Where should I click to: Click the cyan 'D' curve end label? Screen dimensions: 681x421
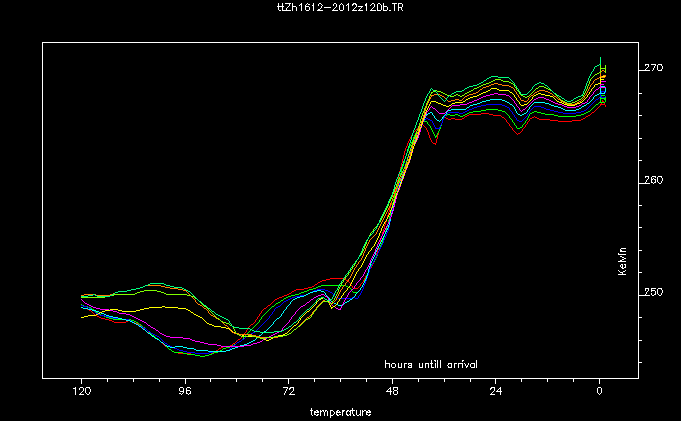pyautogui.click(x=603, y=91)
